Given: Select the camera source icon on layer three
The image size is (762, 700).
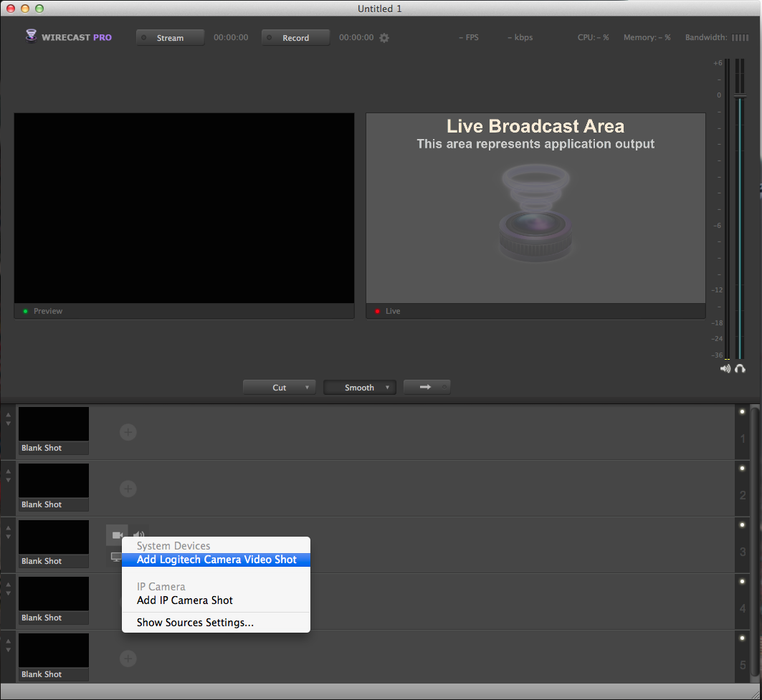Looking at the screenshot, I should [117, 534].
